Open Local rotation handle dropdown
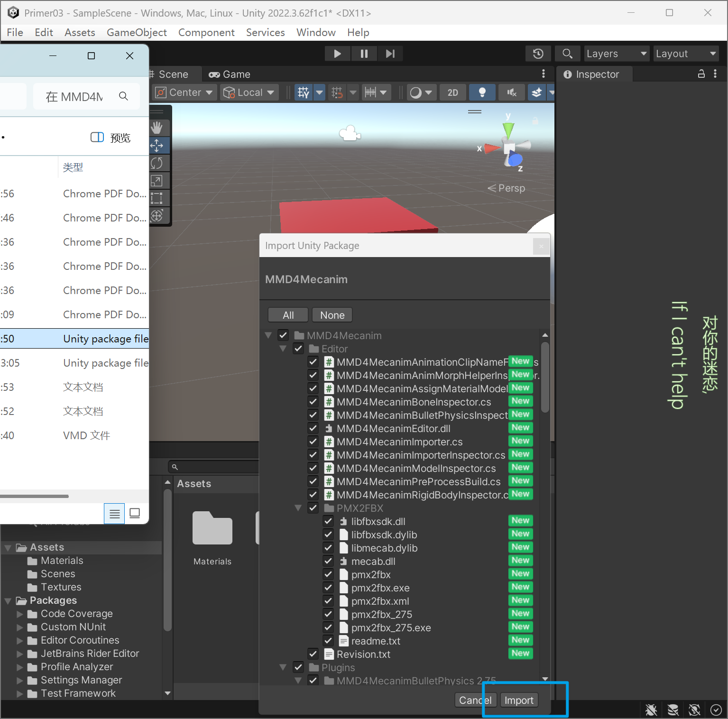This screenshot has width=728, height=719. (x=250, y=92)
